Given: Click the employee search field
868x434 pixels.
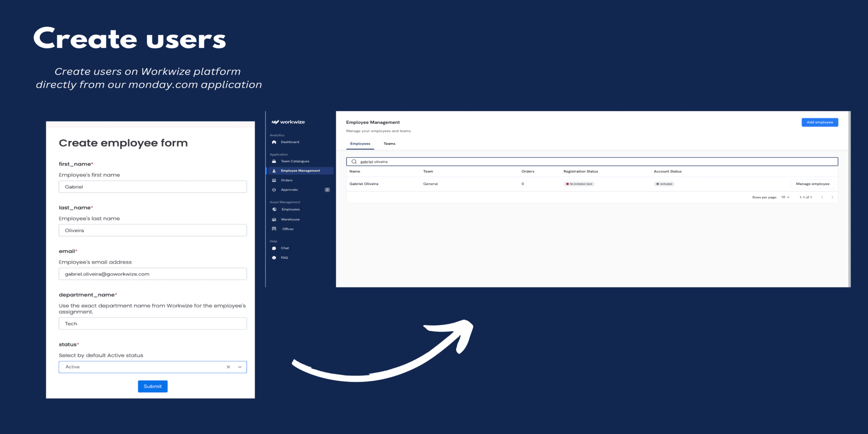Looking at the screenshot, I should (x=592, y=161).
